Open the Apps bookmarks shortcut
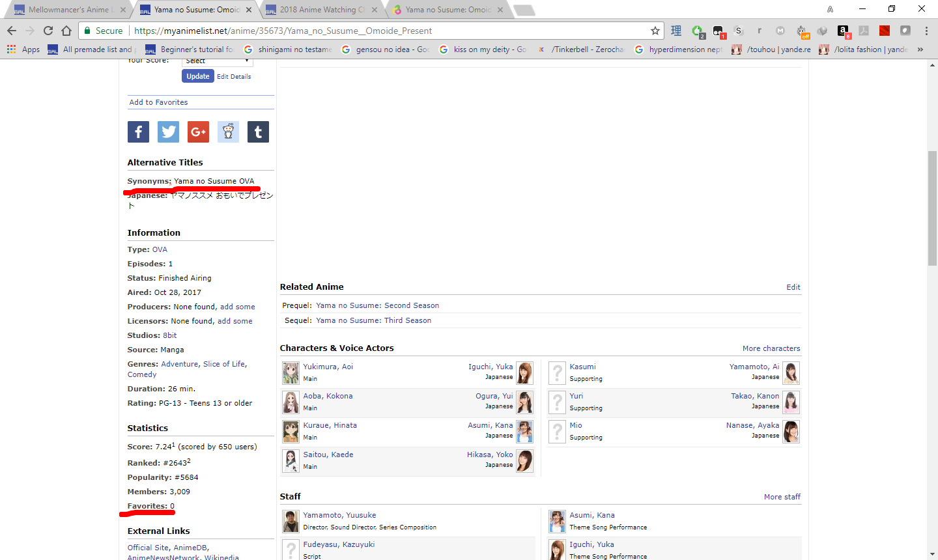Viewport: 938px width, 560px height. [23, 49]
